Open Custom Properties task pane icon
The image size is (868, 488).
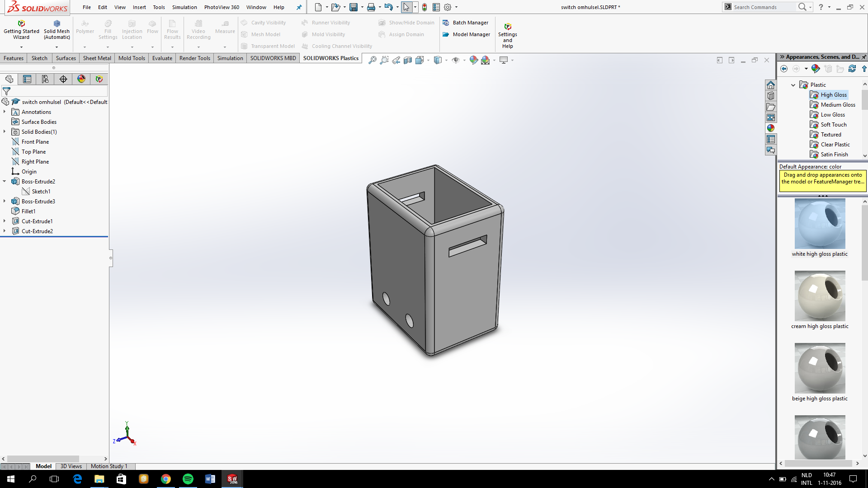771,139
